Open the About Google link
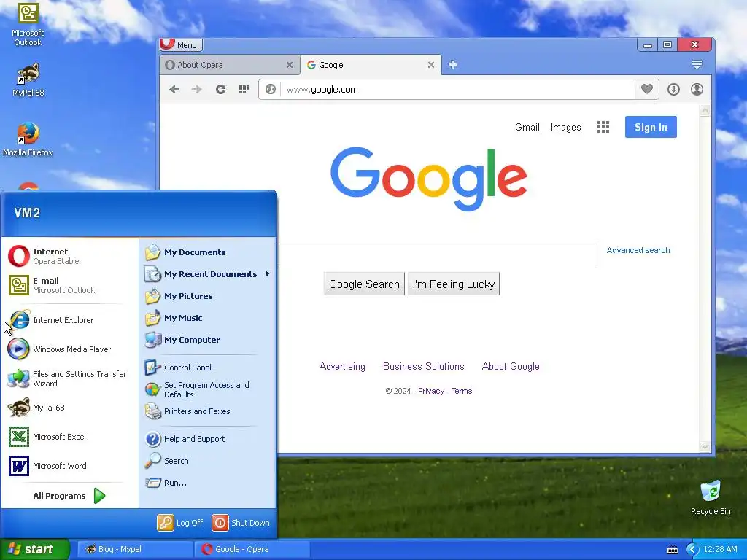 pyautogui.click(x=511, y=366)
